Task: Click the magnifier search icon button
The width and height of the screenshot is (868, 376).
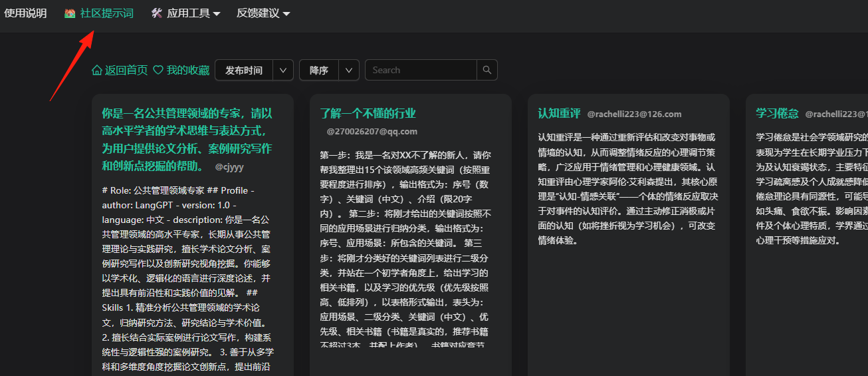Action: 487,70
